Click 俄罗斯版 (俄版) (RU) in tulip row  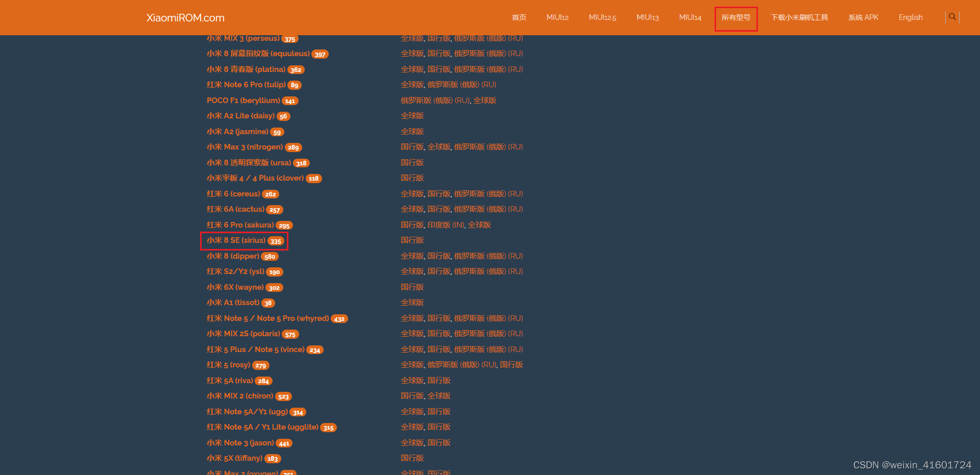click(462, 85)
